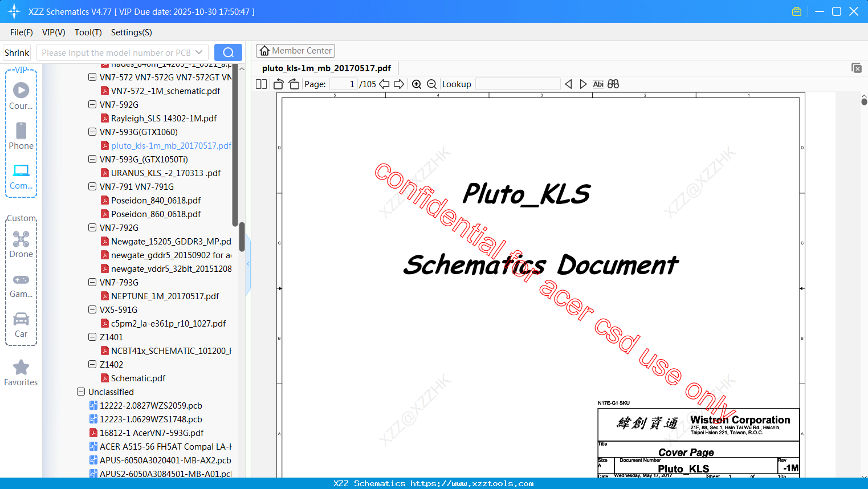Open the Courses sidebar icon

coord(21,95)
